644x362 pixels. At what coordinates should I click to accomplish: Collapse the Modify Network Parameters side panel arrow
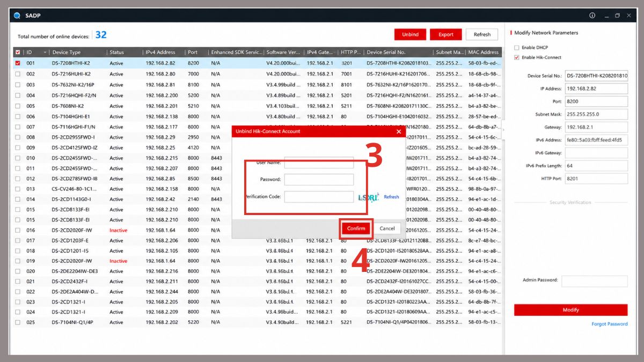click(502, 130)
